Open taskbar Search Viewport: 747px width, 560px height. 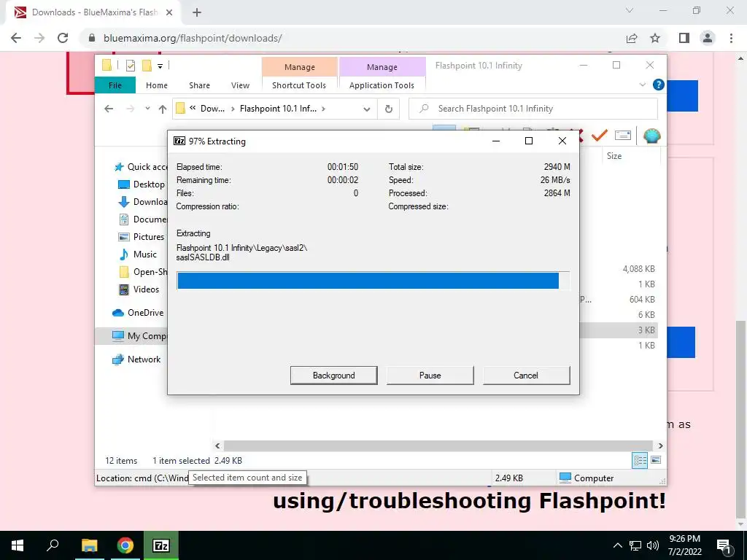point(53,545)
